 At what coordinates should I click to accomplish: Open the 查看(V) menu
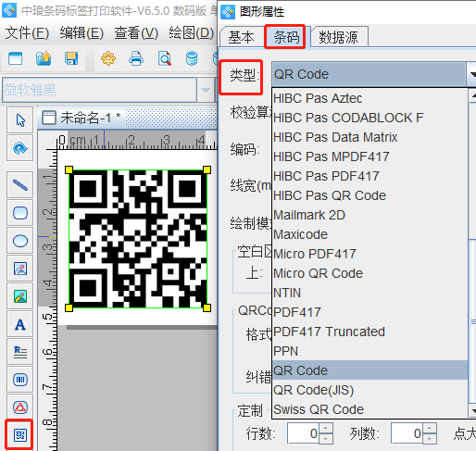(136, 32)
